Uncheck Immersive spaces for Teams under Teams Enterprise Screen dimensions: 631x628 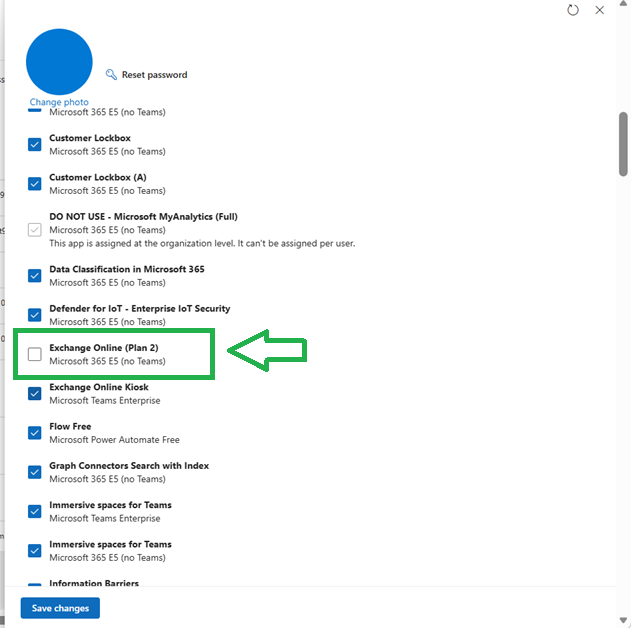click(x=35, y=511)
